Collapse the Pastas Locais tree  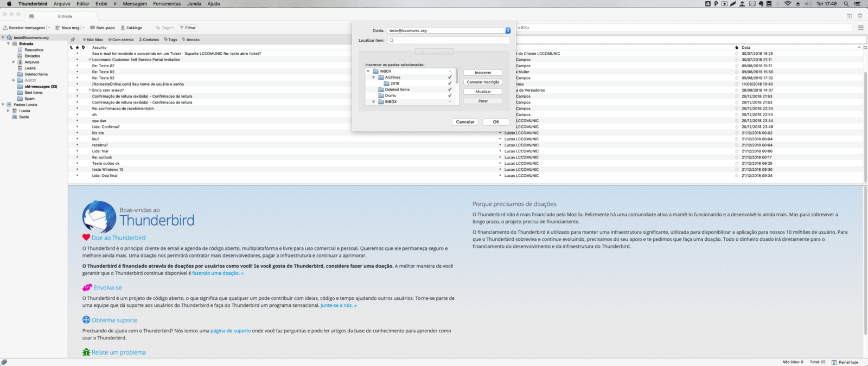pyautogui.click(x=3, y=105)
